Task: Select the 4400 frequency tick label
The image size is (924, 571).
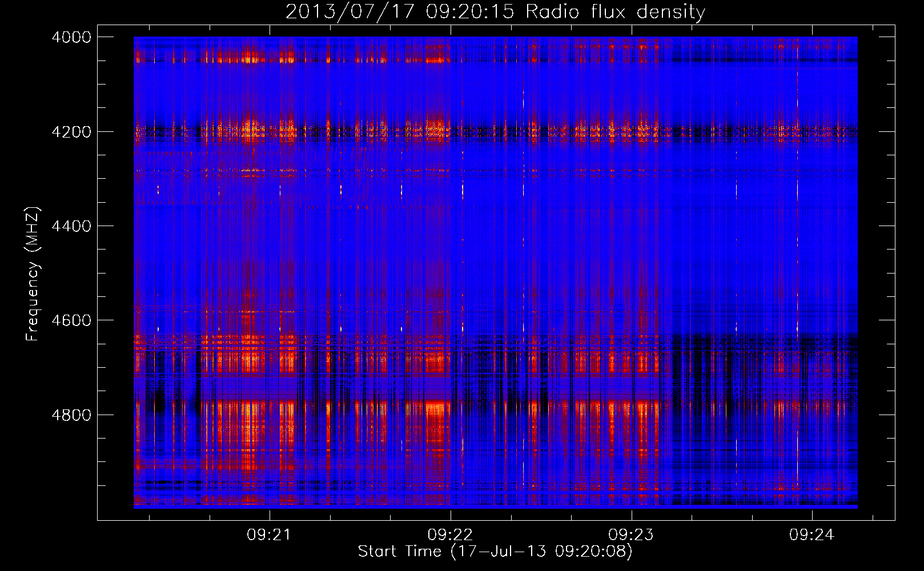Action: coord(71,226)
